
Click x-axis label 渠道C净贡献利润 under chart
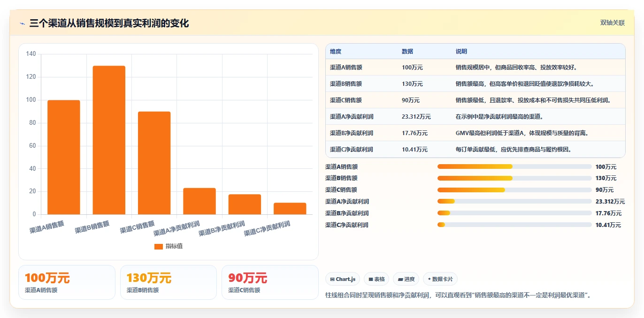[x=267, y=228]
